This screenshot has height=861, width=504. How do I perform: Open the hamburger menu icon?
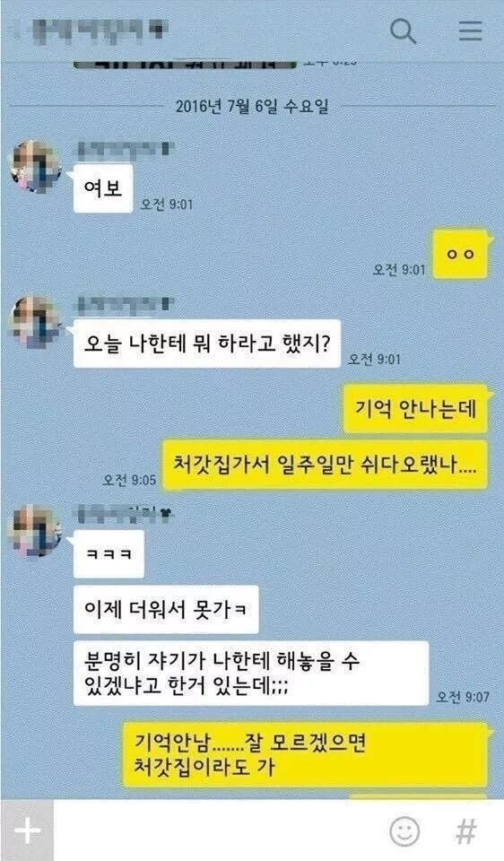point(471,31)
